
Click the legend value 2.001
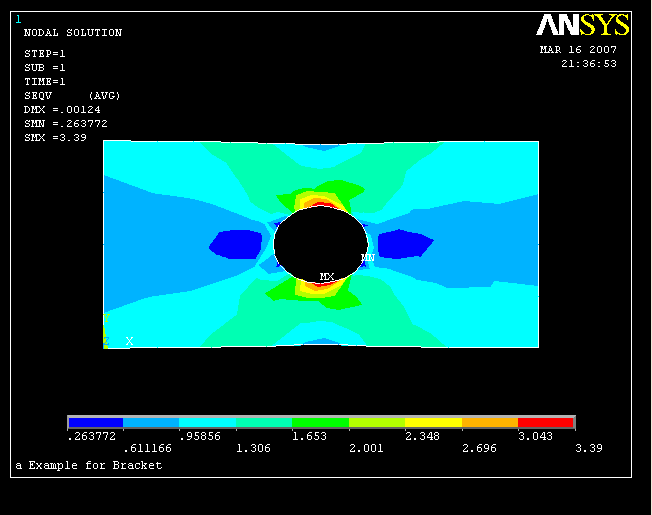(366, 448)
